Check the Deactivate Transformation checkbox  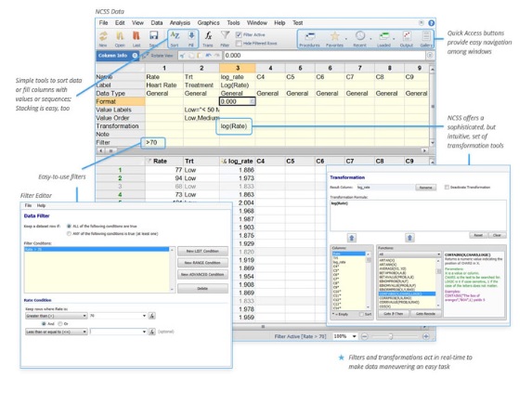tap(447, 187)
